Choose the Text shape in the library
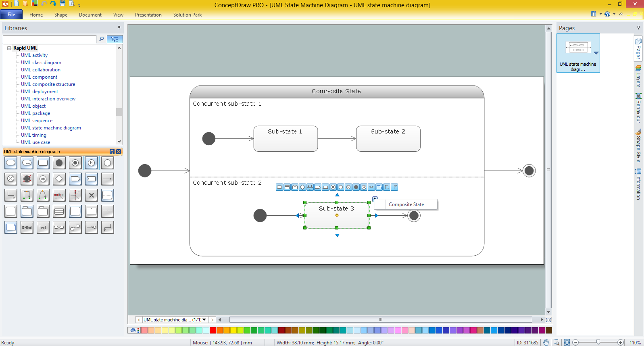 point(43,227)
